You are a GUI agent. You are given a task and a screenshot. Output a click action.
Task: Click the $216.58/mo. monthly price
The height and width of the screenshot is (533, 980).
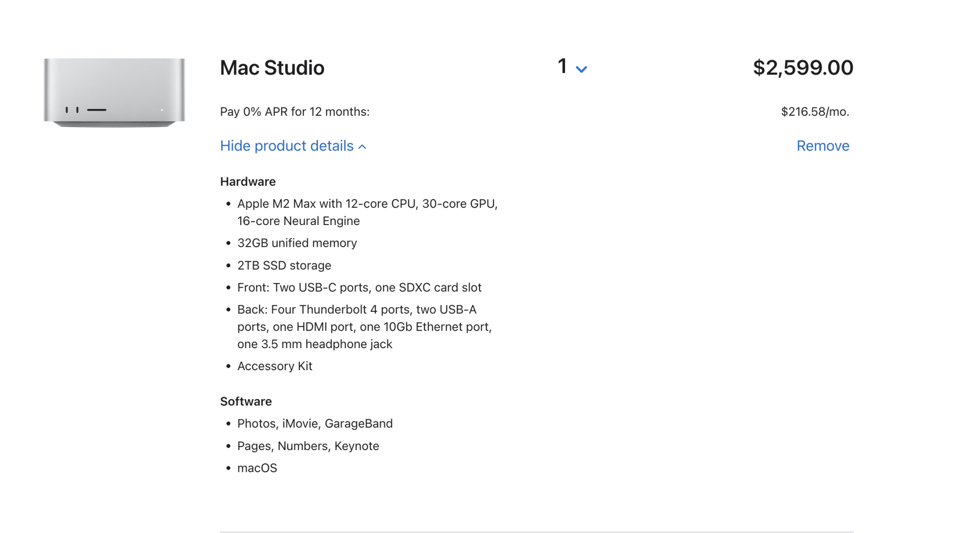[x=815, y=112]
